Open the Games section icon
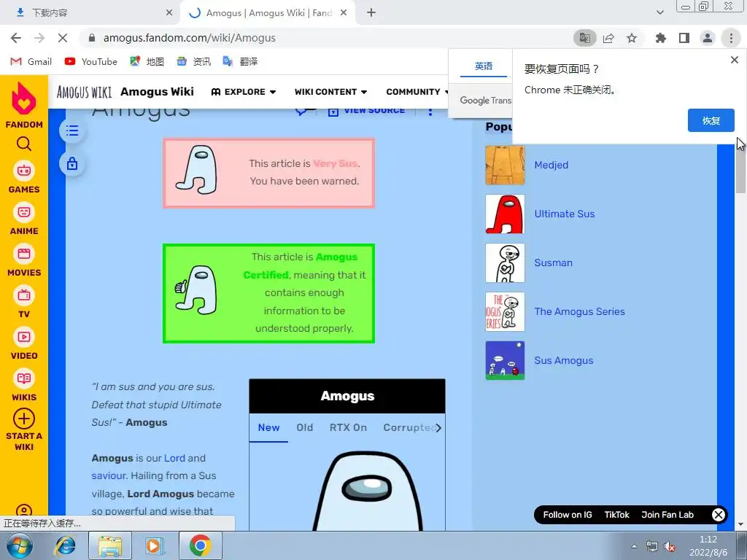The height and width of the screenshot is (560, 747). tap(24, 171)
